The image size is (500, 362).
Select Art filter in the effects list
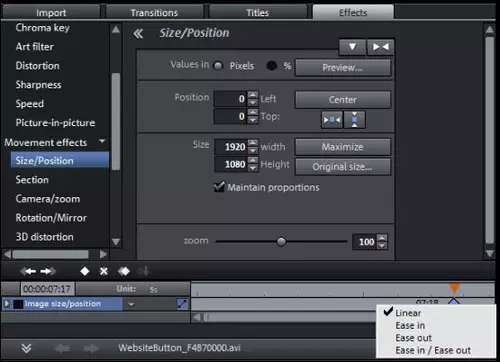tap(35, 47)
